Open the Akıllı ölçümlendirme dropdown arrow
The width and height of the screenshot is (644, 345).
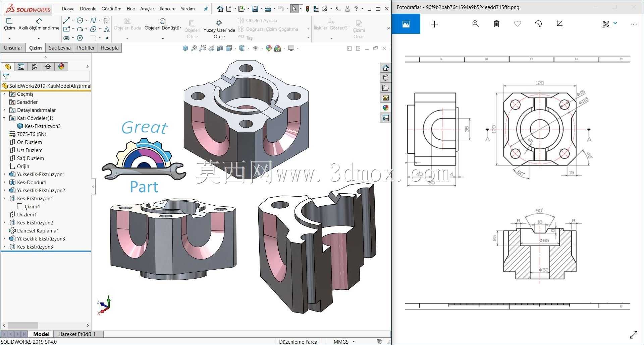(x=39, y=38)
